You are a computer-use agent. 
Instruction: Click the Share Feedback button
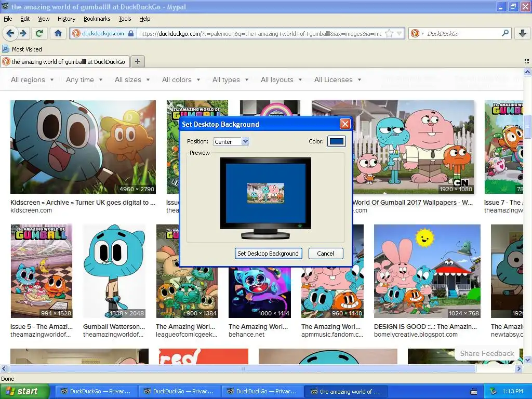point(487,353)
